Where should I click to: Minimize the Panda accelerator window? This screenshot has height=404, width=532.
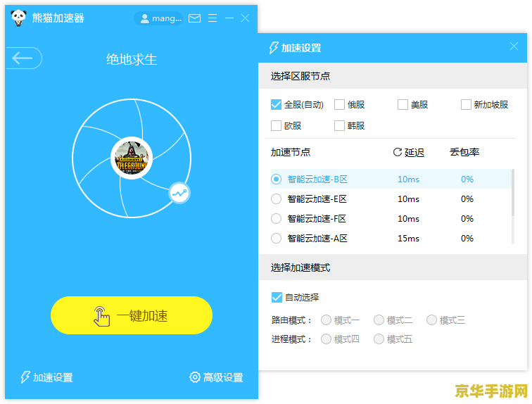[x=229, y=18]
